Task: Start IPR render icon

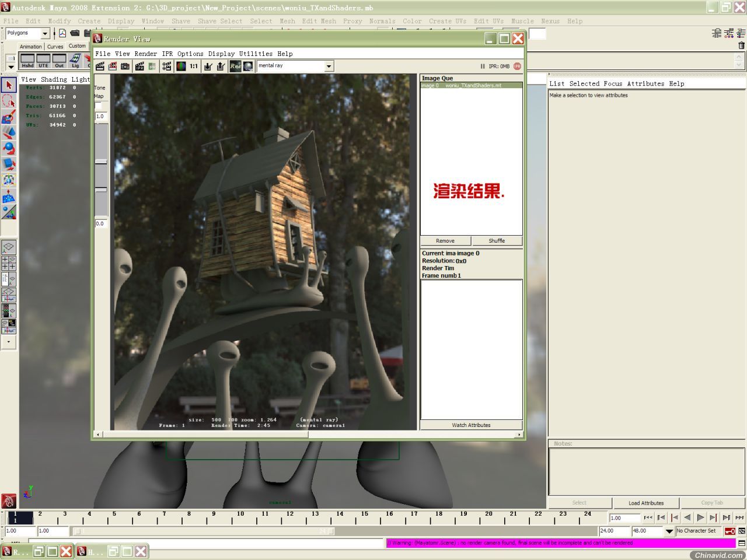Action: click(139, 66)
